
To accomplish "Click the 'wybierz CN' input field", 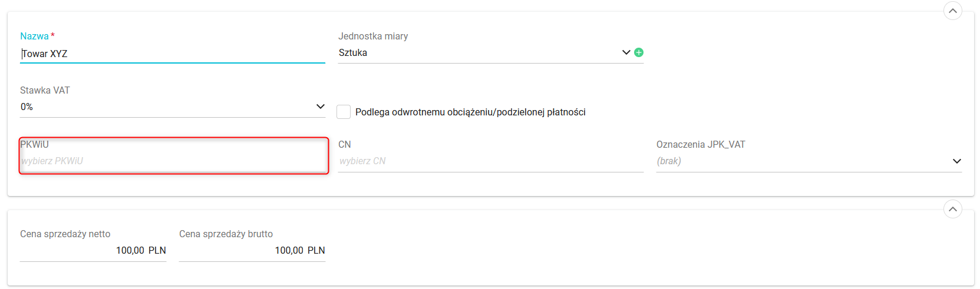I will click(x=490, y=161).
